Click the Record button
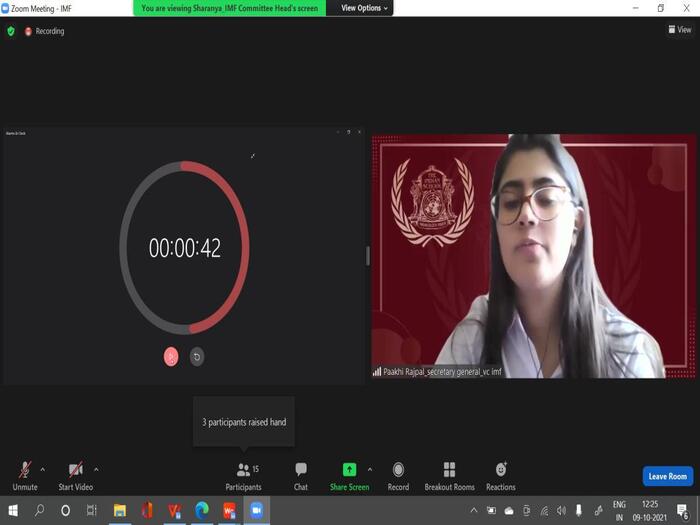 (x=398, y=476)
